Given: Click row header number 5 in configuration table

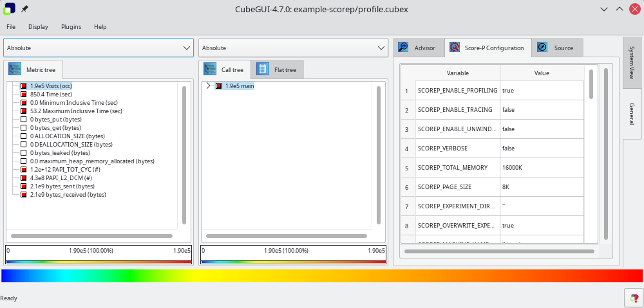Looking at the screenshot, I should pyautogui.click(x=408, y=168).
